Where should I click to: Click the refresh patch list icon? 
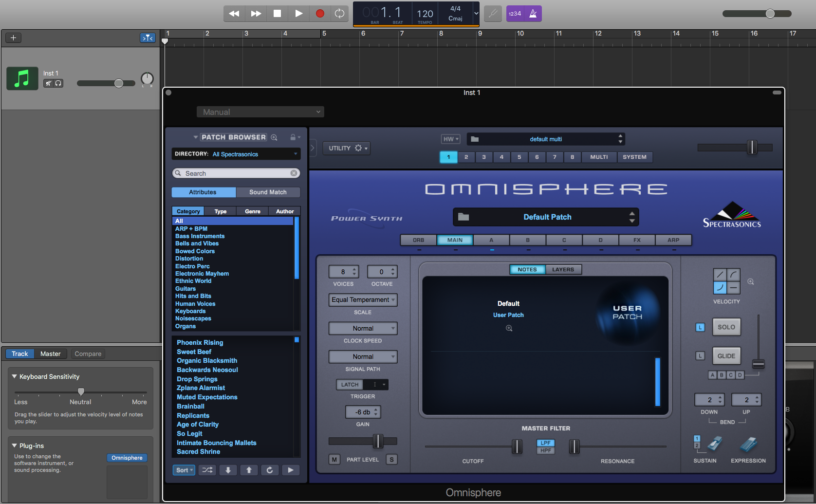(x=270, y=470)
